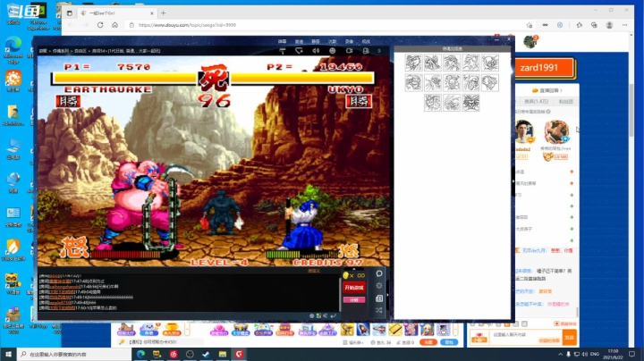
Task: Select first character portrait in second row
Action: click(x=413, y=82)
